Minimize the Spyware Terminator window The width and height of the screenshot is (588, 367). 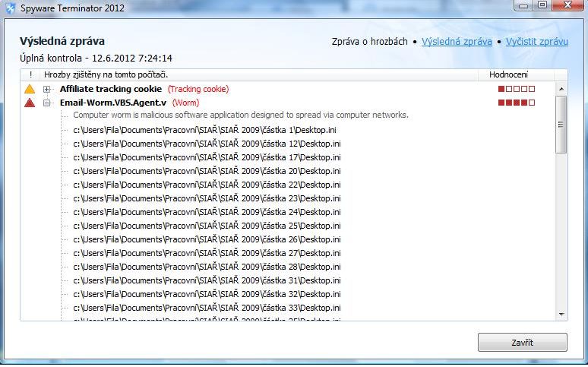pyautogui.click(x=524, y=5)
